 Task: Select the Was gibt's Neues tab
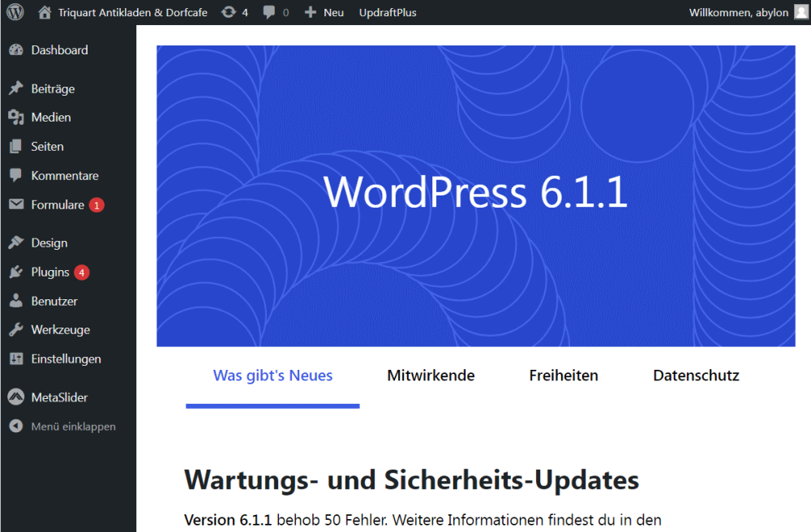(272, 375)
